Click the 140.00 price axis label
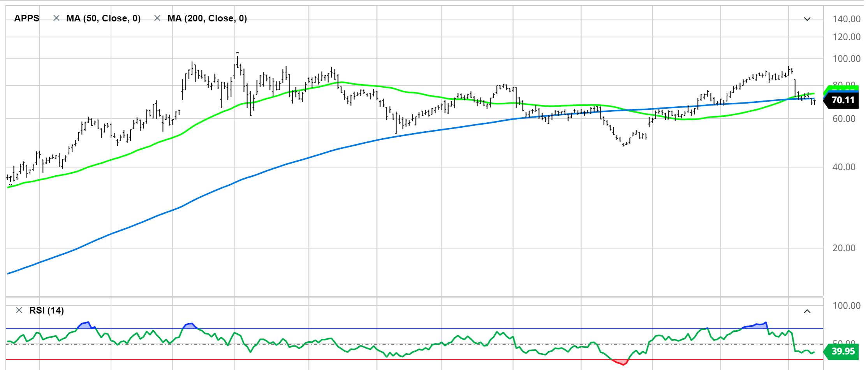868x370 pixels. point(847,19)
